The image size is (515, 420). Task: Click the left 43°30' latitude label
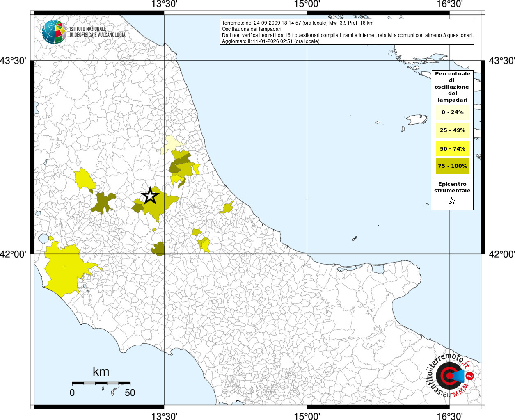(13, 61)
